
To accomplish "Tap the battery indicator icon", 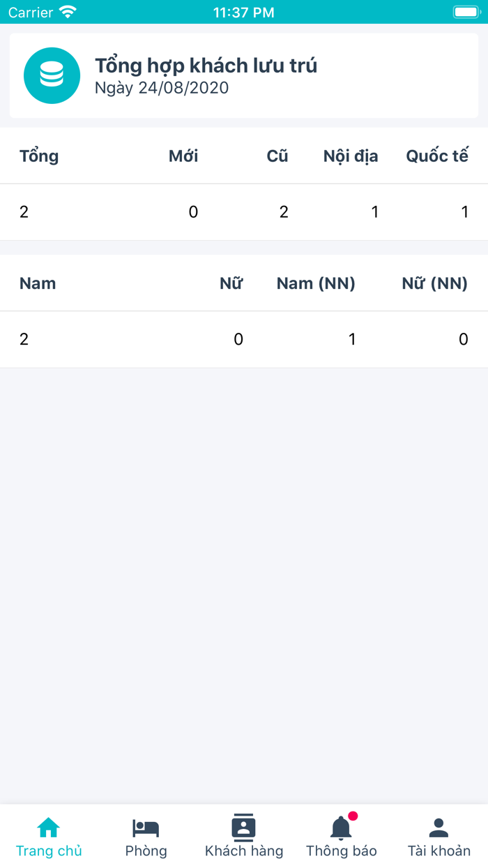I will click(x=466, y=12).
